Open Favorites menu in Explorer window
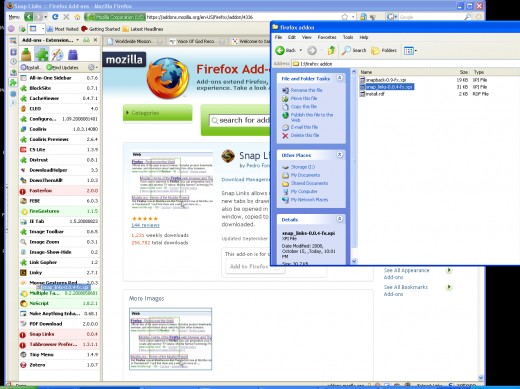 (x=327, y=37)
